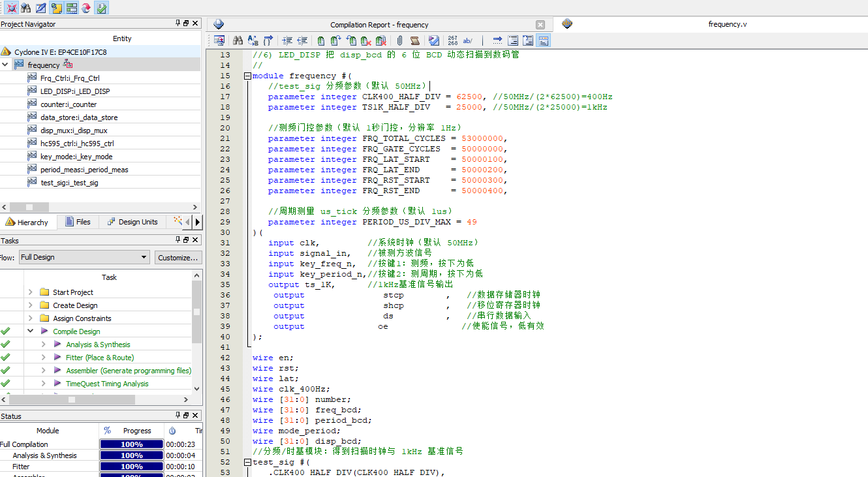The width and height of the screenshot is (868, 477).
Task: Click the decrease indent icon in editor toolbar
Action: (303, 40)
